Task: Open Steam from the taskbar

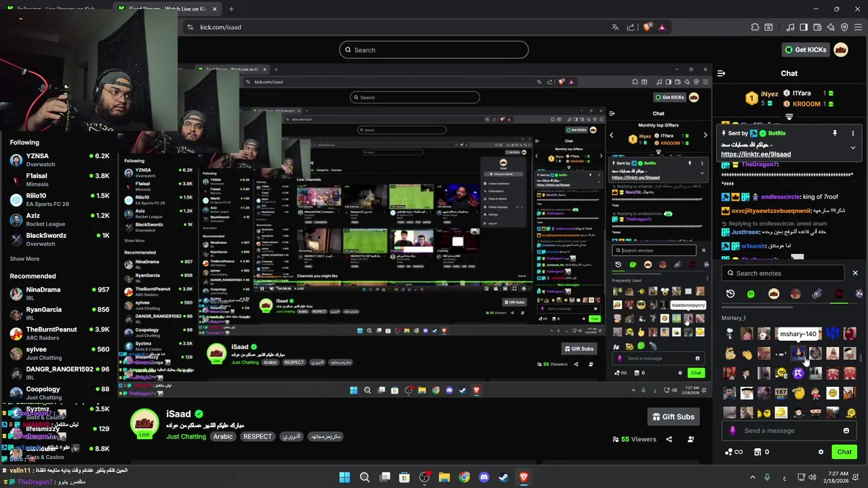Action: (504, 477)
